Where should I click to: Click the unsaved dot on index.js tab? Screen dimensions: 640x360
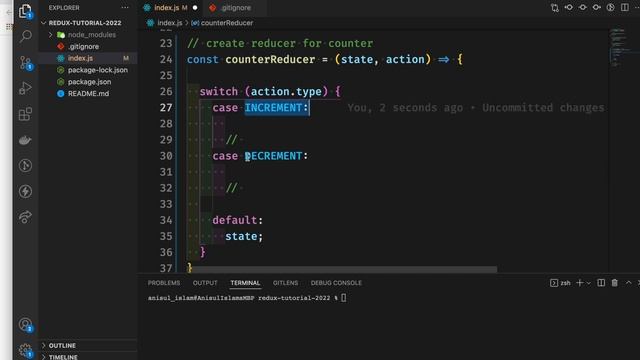(x=195, y=7)
